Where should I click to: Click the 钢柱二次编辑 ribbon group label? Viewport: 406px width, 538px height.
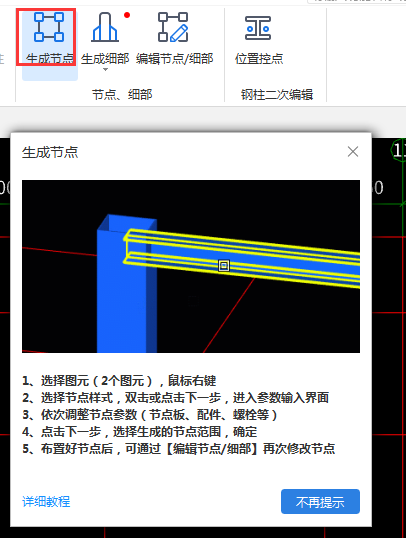click(277, 94)
